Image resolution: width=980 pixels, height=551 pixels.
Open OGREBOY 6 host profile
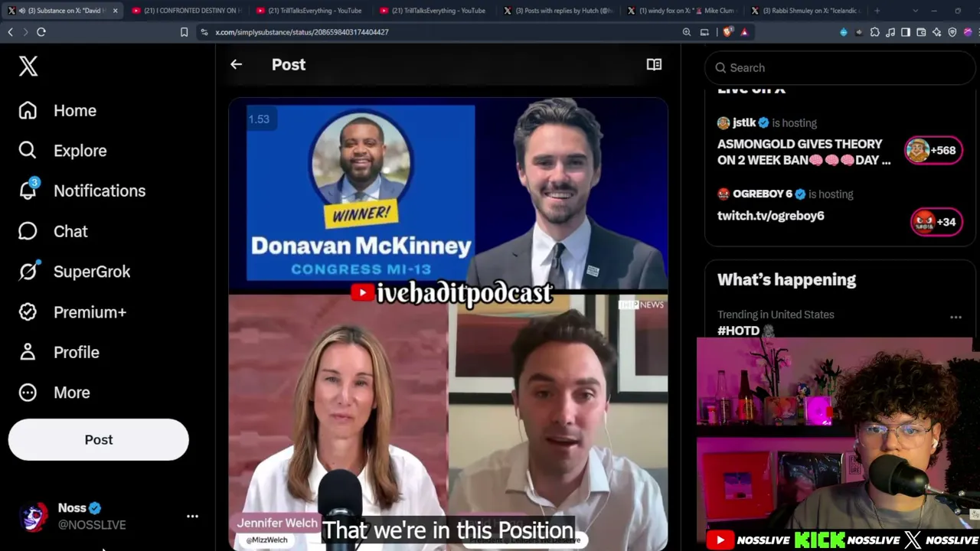click(761, 194)
